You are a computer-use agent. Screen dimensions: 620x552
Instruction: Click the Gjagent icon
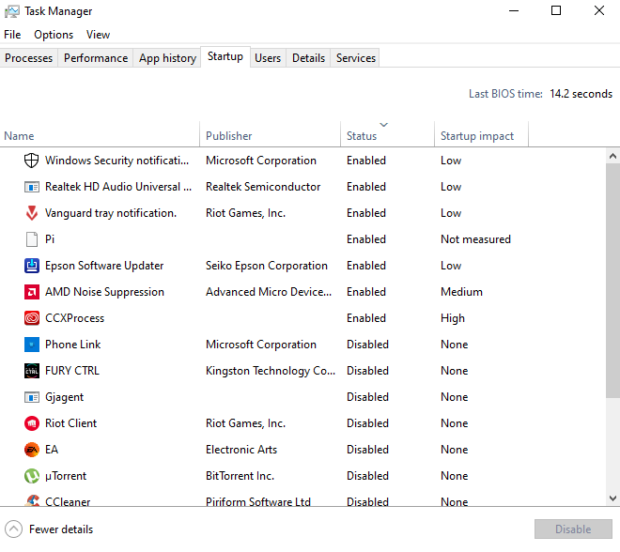(31, 397)
